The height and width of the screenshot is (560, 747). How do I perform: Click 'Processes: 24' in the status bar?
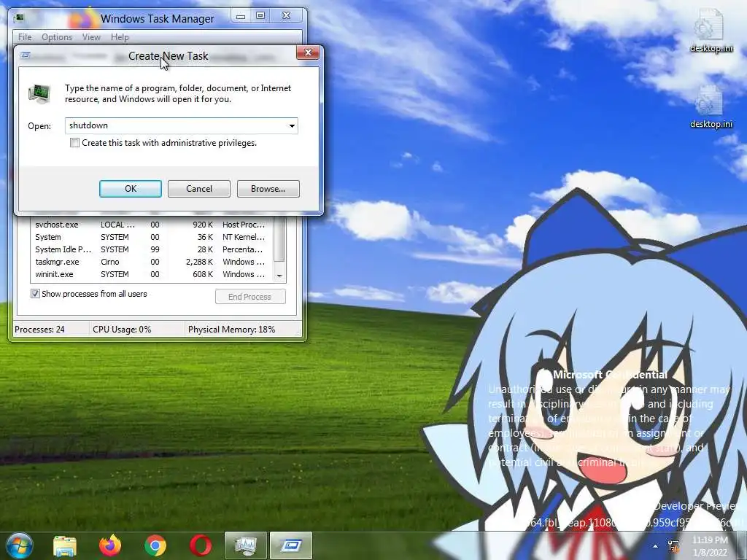[x=39, y=329]
